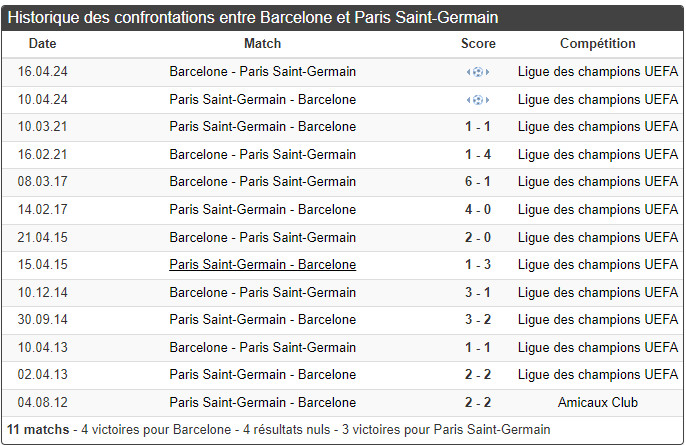Viewport: 686px width, 445px height.
Task: Click the Score column header
Action: [478, 44]
